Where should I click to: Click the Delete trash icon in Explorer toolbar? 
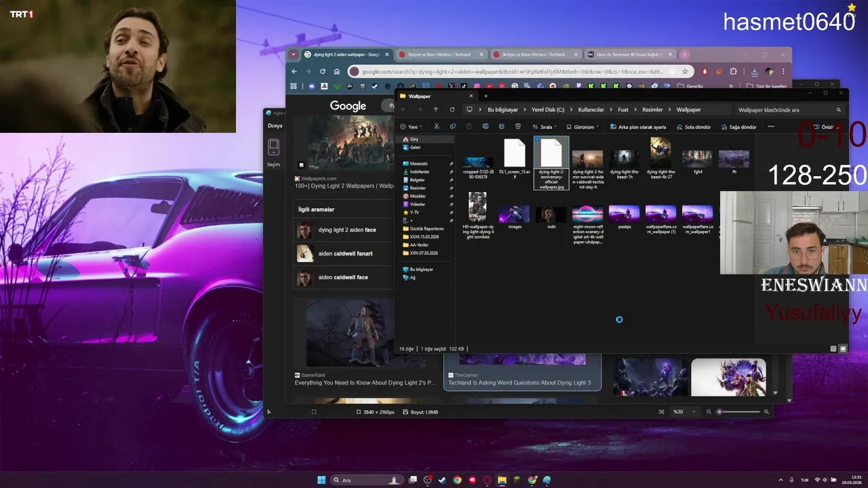pyautogui.click(x=518, y=127)
